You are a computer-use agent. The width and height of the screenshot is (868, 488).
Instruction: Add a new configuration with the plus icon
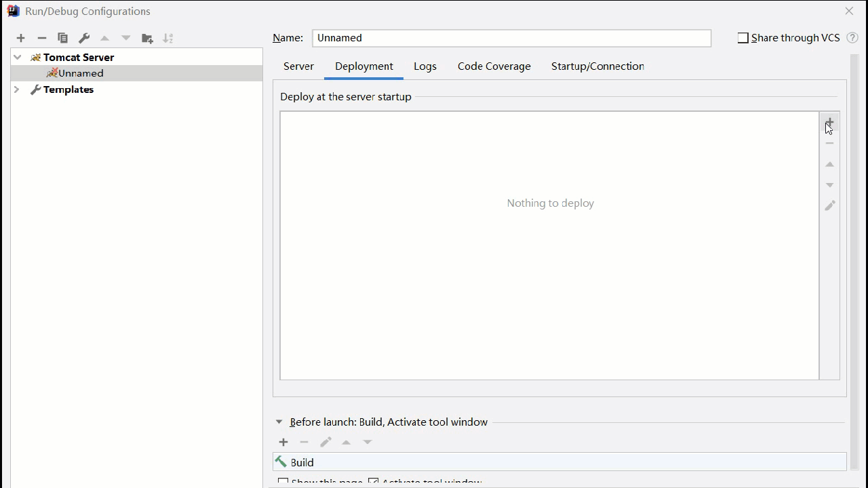20,38
